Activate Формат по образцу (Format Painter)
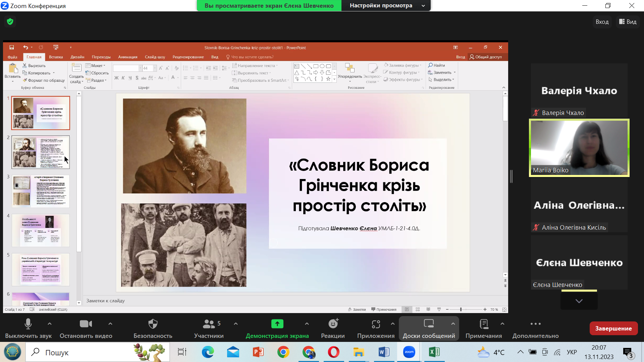The width and height of the screenshot is (644, 362). (44, 80)
